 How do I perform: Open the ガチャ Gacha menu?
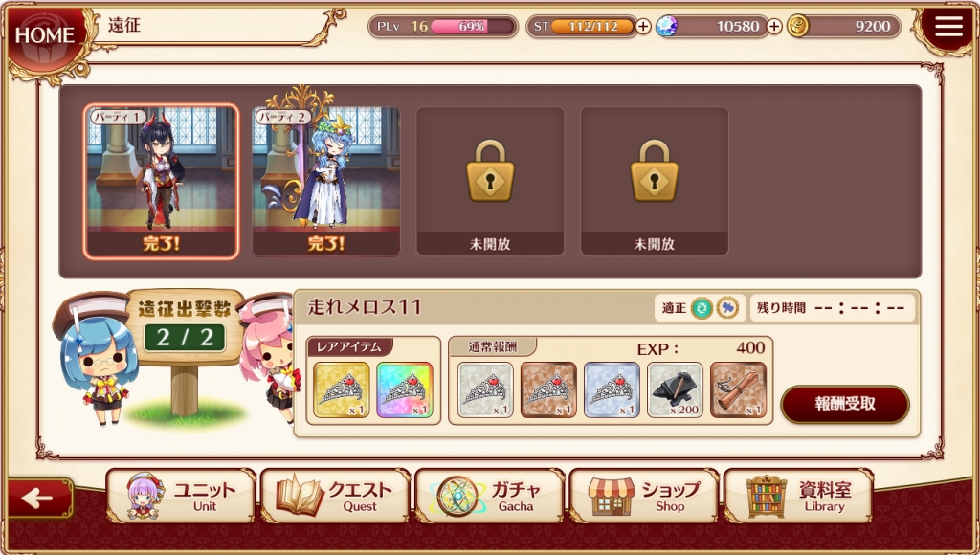tap(490, 497)
